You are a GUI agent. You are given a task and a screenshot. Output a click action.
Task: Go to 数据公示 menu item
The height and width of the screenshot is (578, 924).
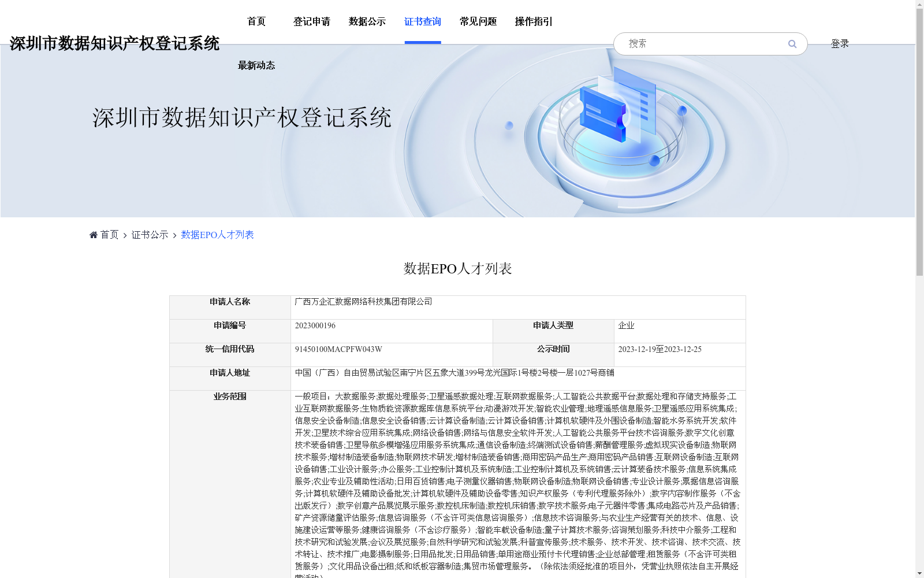click(x=367, y=21)
